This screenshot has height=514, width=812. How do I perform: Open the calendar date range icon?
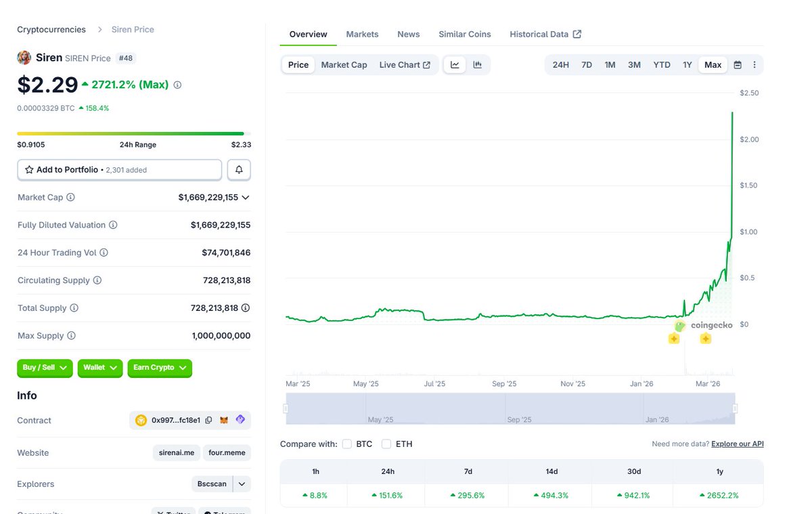(737, 64)
